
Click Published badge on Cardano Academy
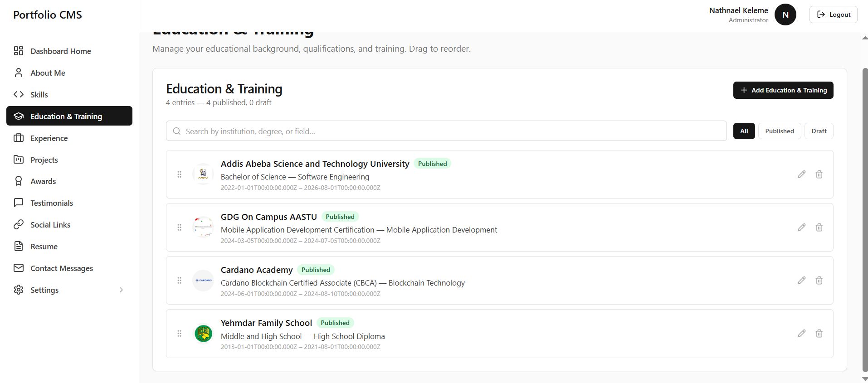[x=316, y=270]
